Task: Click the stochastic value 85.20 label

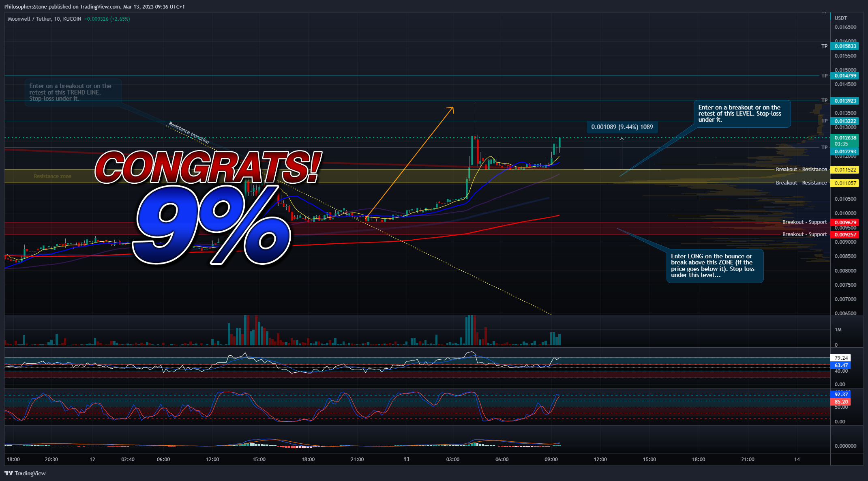Action: pos(841,402)
